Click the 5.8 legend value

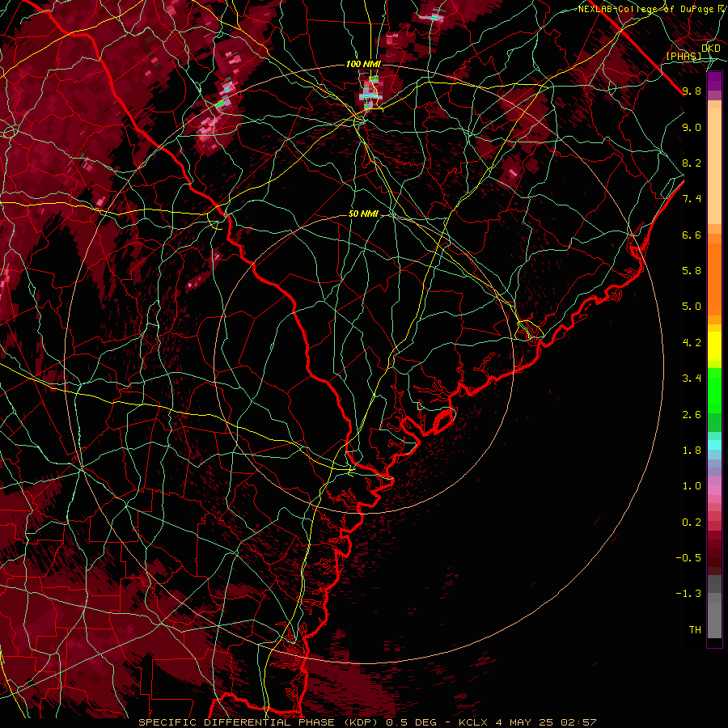pyautogui.click(x=692, y=271)
